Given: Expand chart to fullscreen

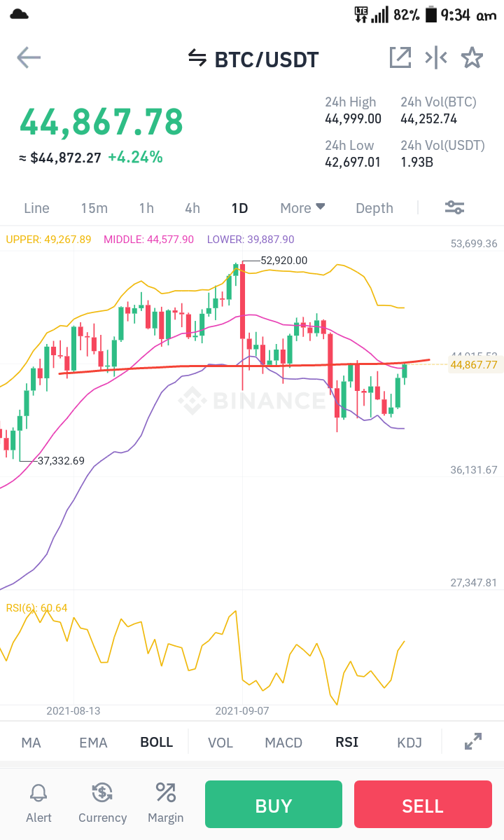Looking at the screenshot, I should pyautogui.click(x=473, y=741).
